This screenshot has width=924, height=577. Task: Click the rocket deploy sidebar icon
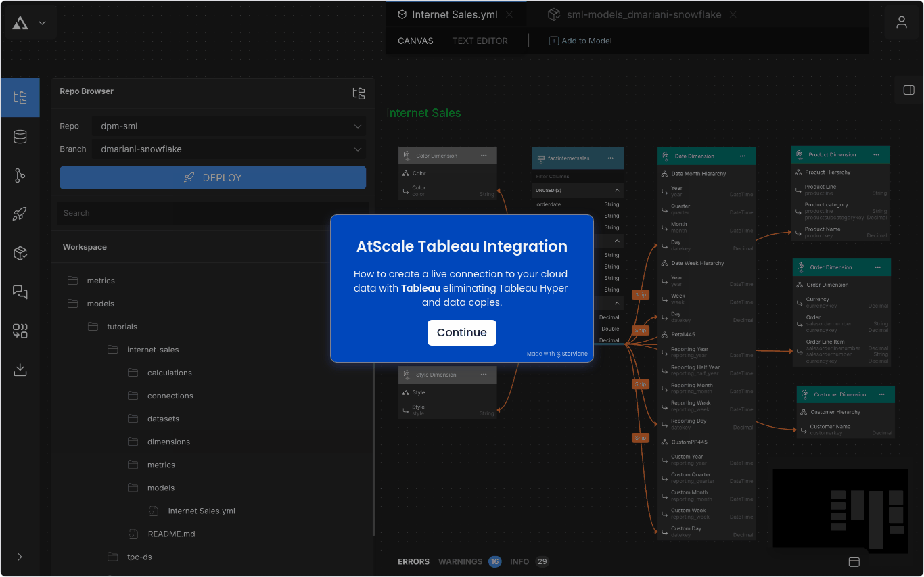(x=20, y=213)
